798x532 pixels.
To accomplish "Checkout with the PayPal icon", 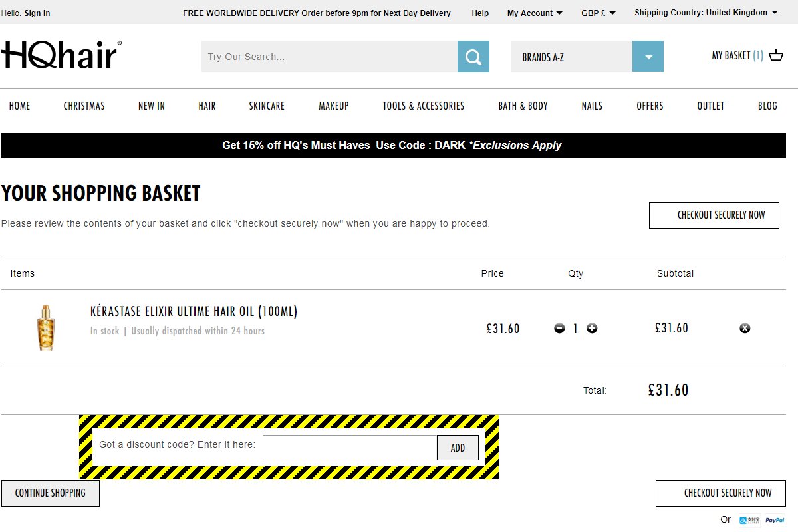I will [x=774, y=519].
